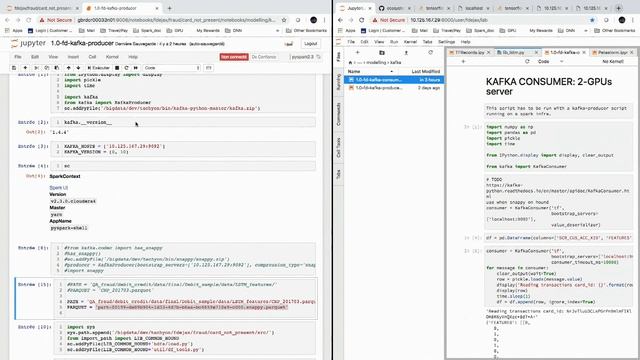Select 1.0-fd-kafka-producer file in JupyterLab browser

coord(394,88)
